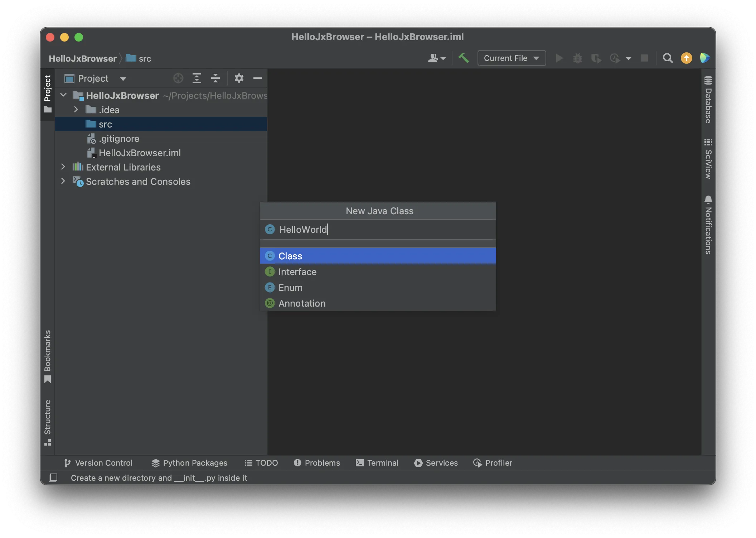Open the Profiler tool window
Image resolution: width=756 pixels, height=538 pixels.
tap(493, 463)
